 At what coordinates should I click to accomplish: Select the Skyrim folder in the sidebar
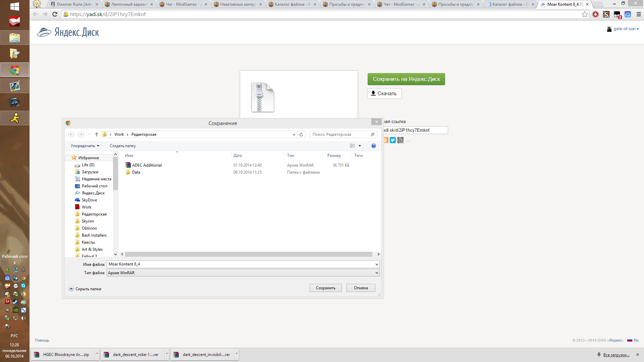(88, 221)
